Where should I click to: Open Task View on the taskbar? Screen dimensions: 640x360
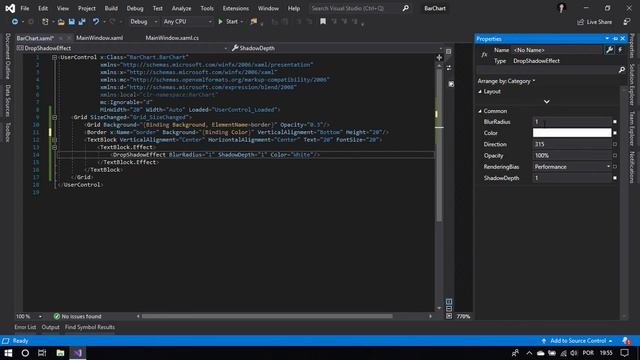[x=42, y=353]
